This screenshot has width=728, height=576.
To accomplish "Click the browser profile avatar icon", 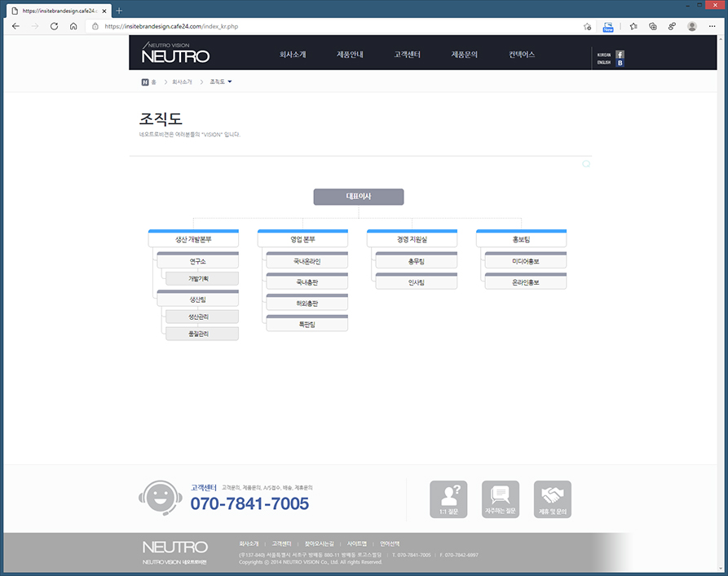I will point(692,26).
